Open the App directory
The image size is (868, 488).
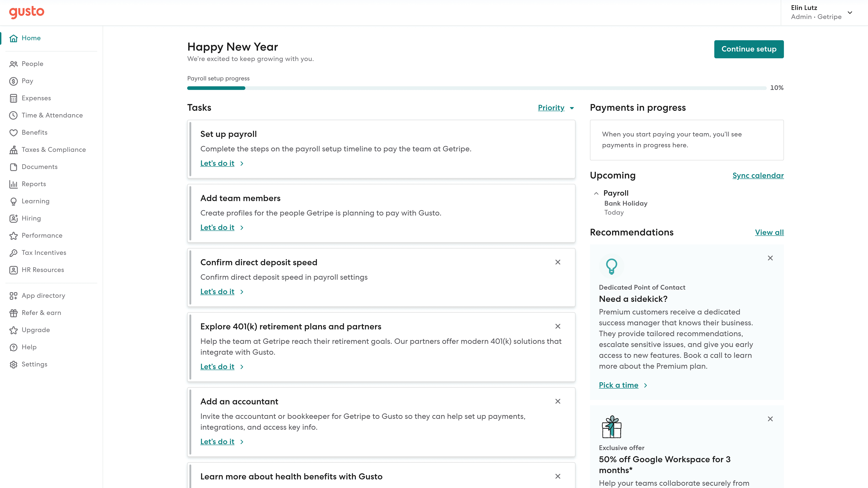click(44, 296)
